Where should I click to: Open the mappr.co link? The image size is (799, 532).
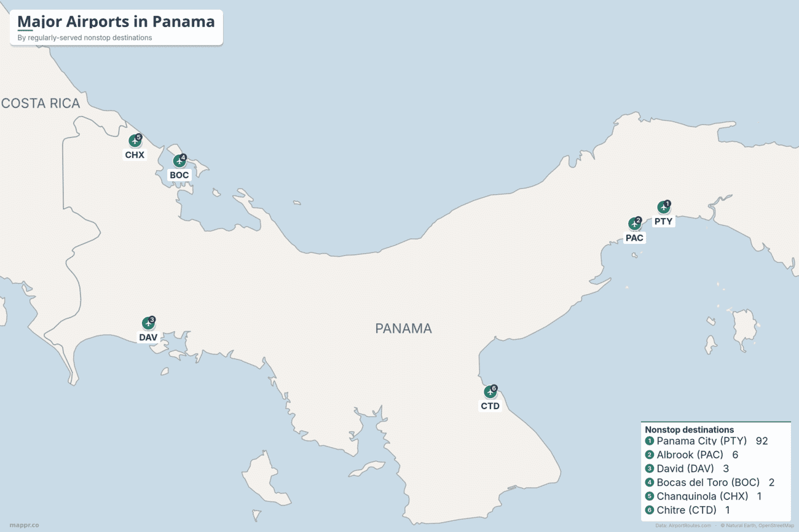coord(25,525)
